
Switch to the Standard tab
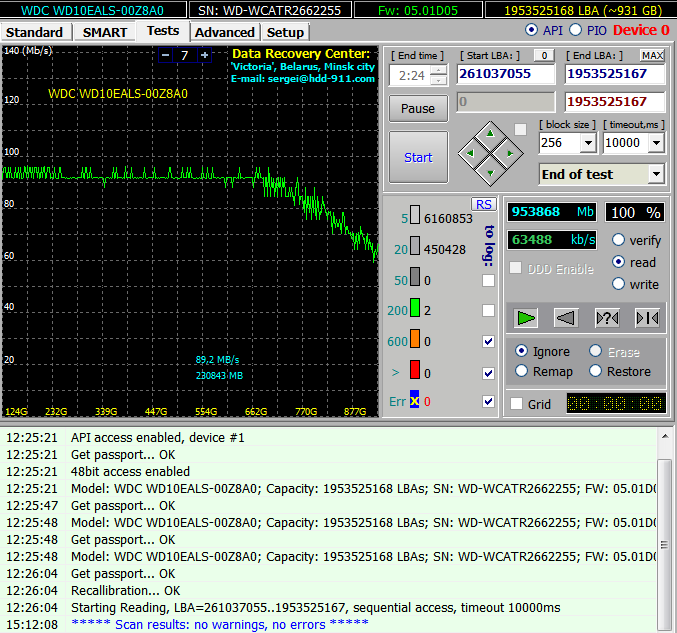click(x=35, y=32)
